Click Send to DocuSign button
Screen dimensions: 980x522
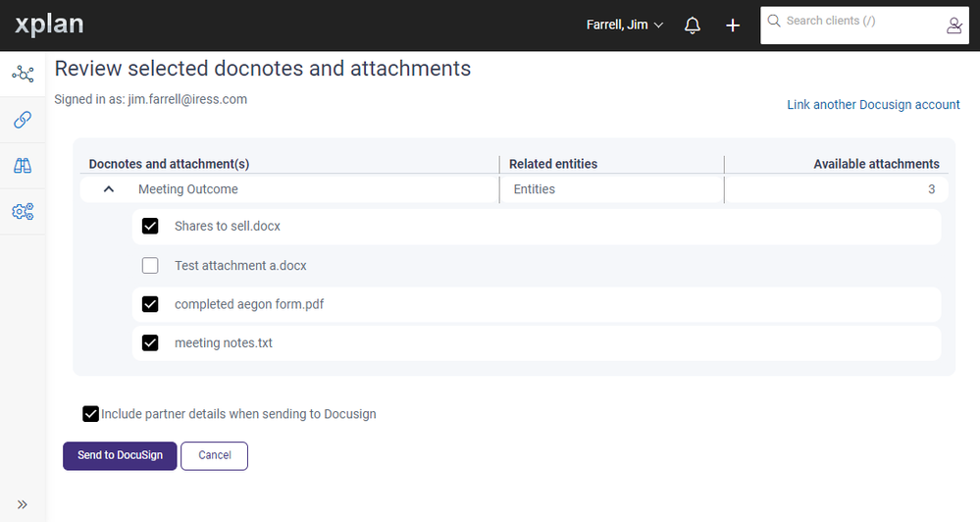click(x=120, y=456)
